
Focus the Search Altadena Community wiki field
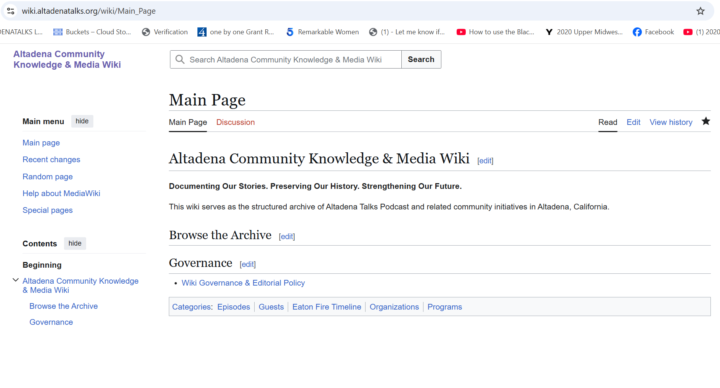[x=286, y=59]
